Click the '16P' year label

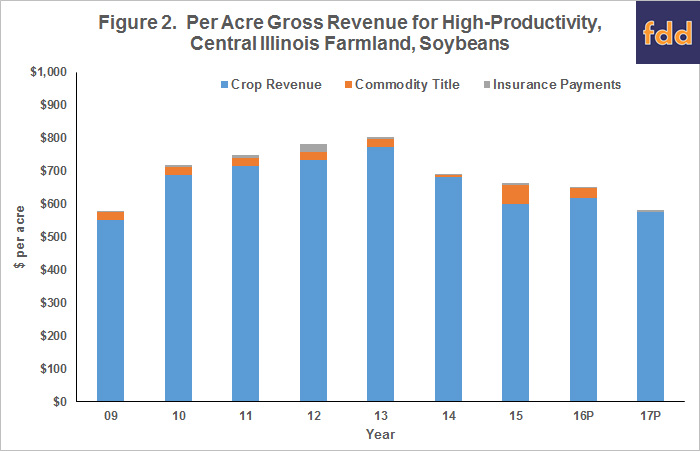point(583,416)
